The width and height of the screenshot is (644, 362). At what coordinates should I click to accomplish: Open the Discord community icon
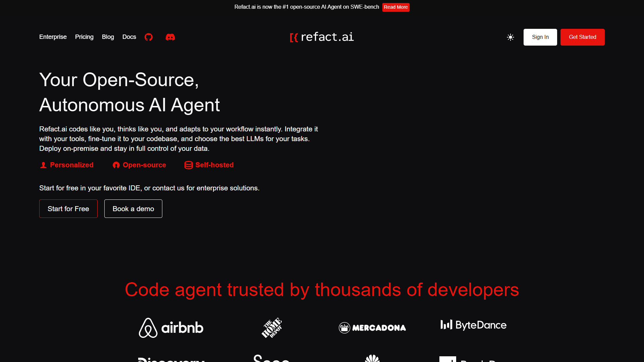(170, 37)
